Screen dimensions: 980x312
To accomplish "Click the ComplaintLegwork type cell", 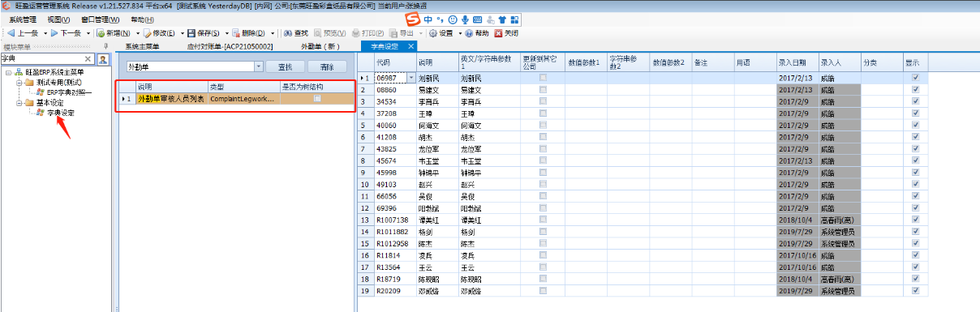I will (x=243, y=98).
